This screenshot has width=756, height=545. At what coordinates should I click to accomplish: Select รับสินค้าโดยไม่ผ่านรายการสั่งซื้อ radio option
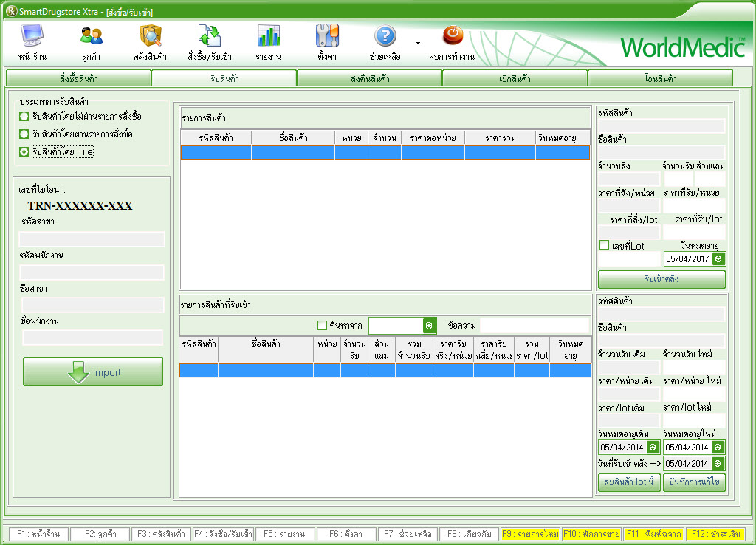(24, 117)
